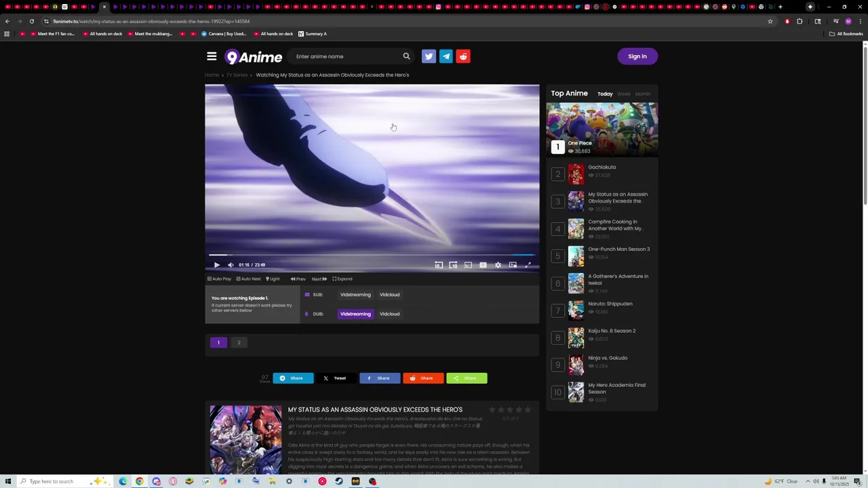The width and height of the screenshot is (868, 488).
Task: Open the hamburger menu beside 9Anime logo
Action: click(x=212, y=56)
